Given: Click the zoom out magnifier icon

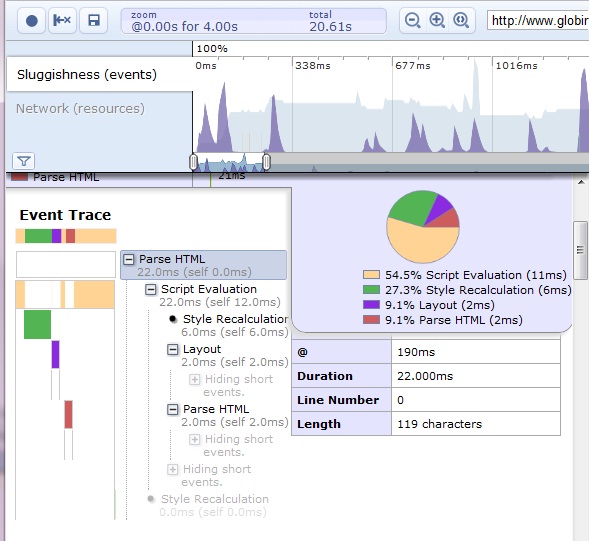Looking at the screenshot, I should click(413, 20).
